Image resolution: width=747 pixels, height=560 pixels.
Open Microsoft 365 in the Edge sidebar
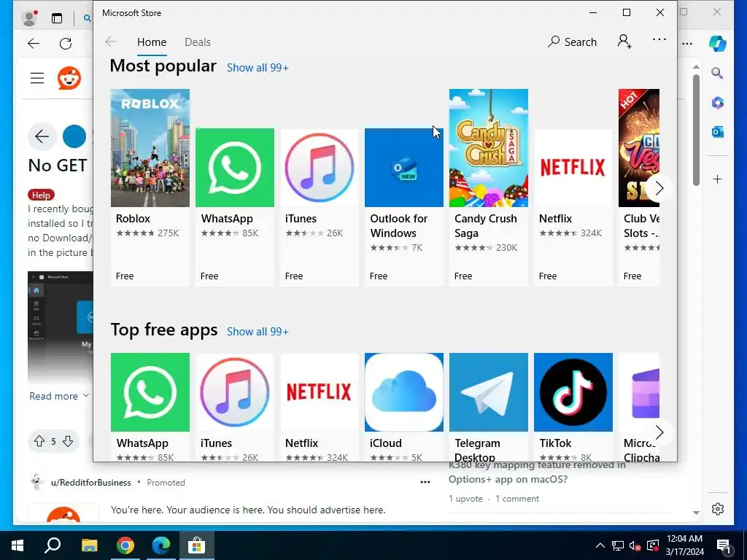click(718, 102)
